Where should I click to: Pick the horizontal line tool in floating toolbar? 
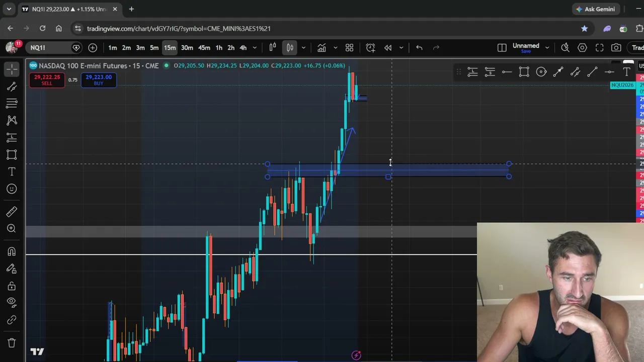point(609,72)
